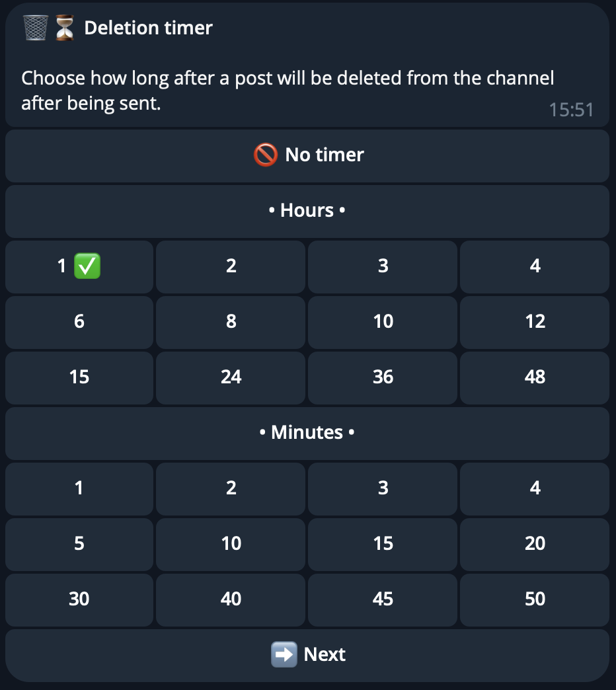Select the 5 minutes timer
This screenshot has height=690, width=616.
point(79,543)
